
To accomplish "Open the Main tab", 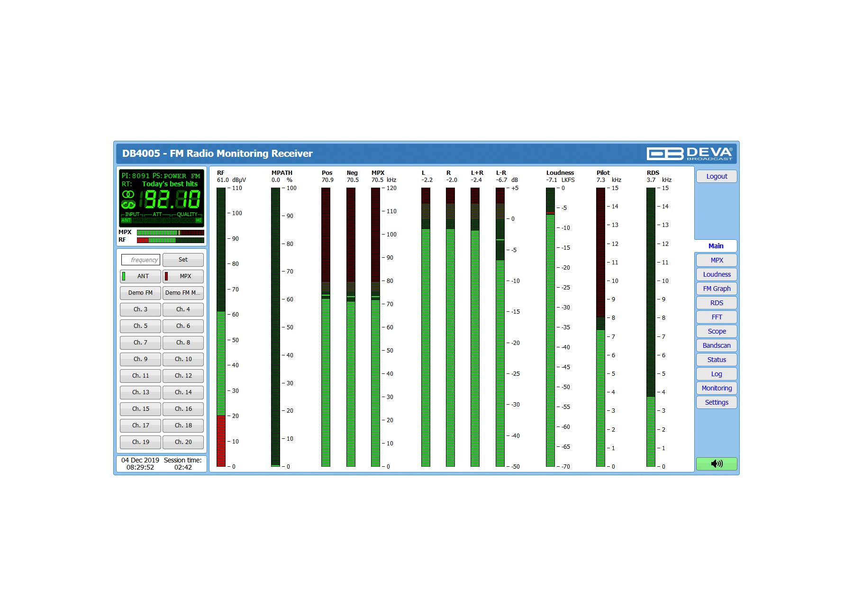I will [x=716, y=246].
